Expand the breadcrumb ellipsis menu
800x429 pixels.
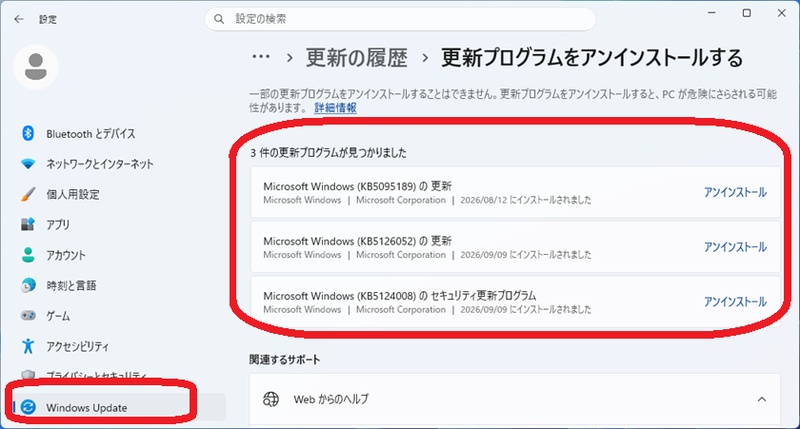coord(261,57)
